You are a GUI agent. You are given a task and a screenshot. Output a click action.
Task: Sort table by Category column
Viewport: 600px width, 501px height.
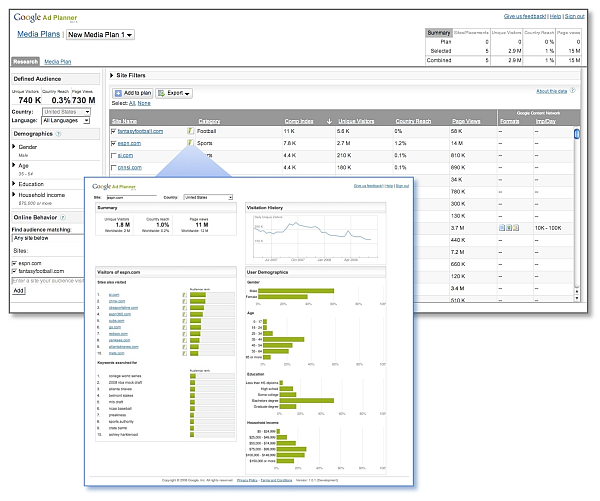[x=209, y=121]
